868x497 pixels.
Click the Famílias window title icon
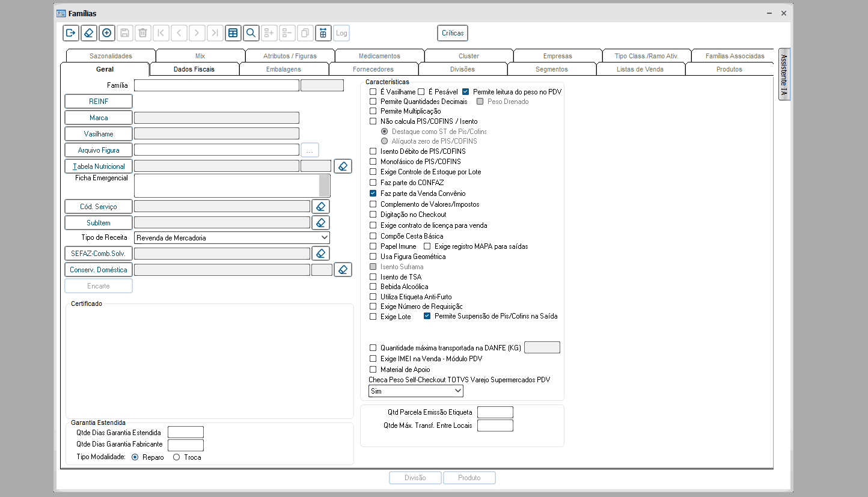coord(61,13)
